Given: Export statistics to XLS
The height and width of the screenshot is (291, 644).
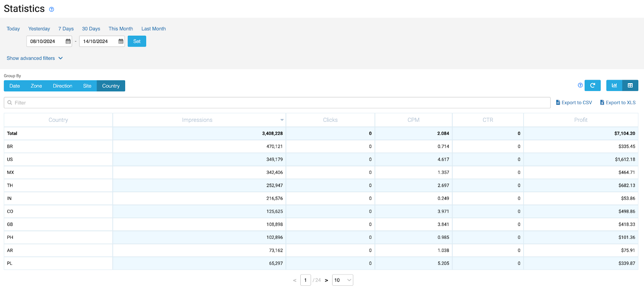Looking at the screenshot, I should 618,102.
